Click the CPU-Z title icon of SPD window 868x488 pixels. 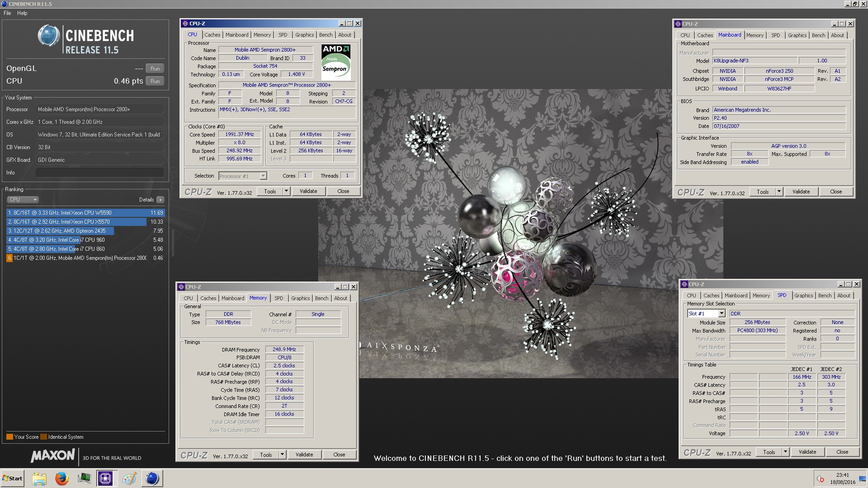click(x=684, y=284)
